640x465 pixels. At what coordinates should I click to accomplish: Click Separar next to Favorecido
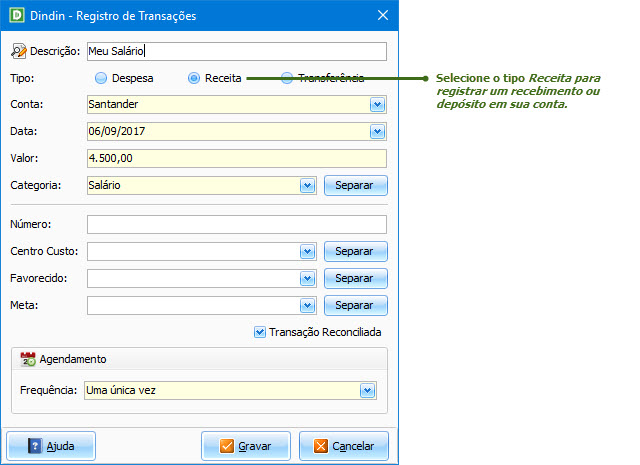coord(356,278)
